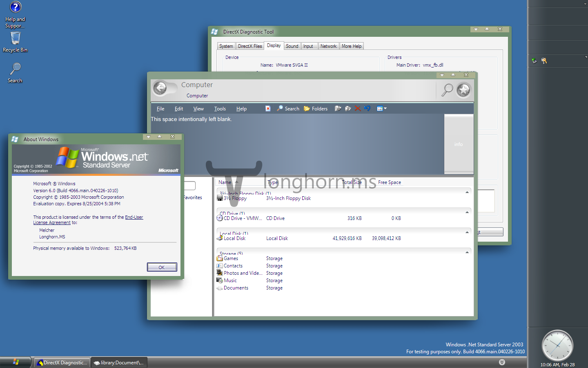Toggle the Folders toolbar button
Image resolution: width=588 pixels, height=368 pixels.
tap(316, 108)
